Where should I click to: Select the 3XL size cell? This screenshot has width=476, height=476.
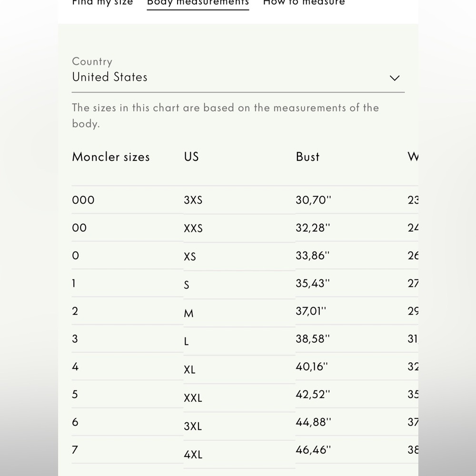193,426
